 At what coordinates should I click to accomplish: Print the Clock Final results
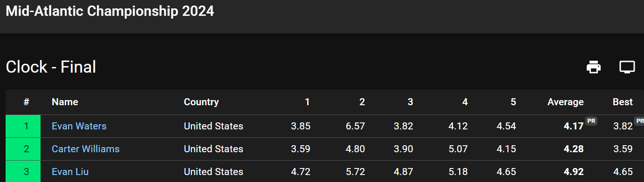(x=594, y=67)
